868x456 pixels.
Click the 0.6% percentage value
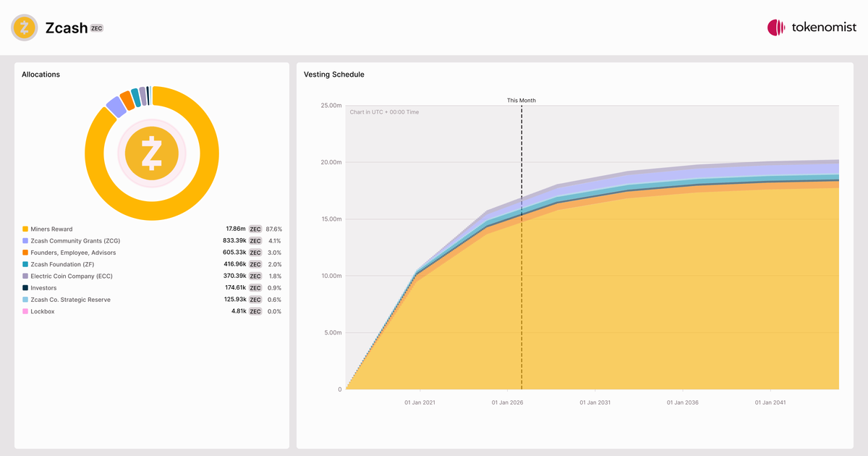(275, 300)
